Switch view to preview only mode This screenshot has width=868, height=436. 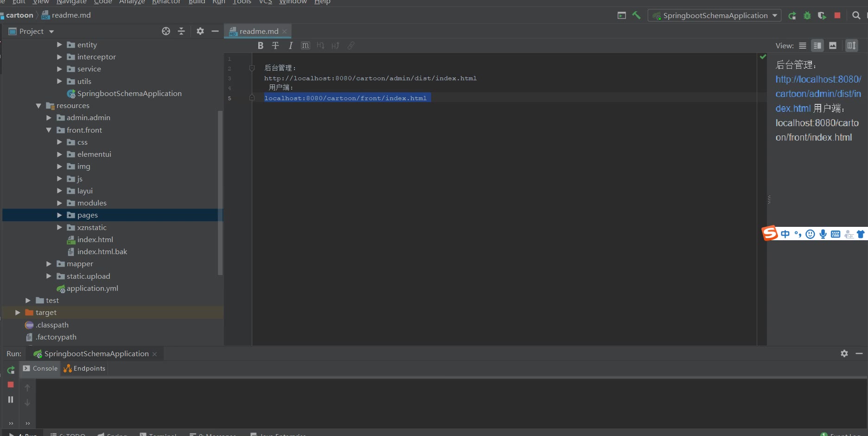pos(833,45)
